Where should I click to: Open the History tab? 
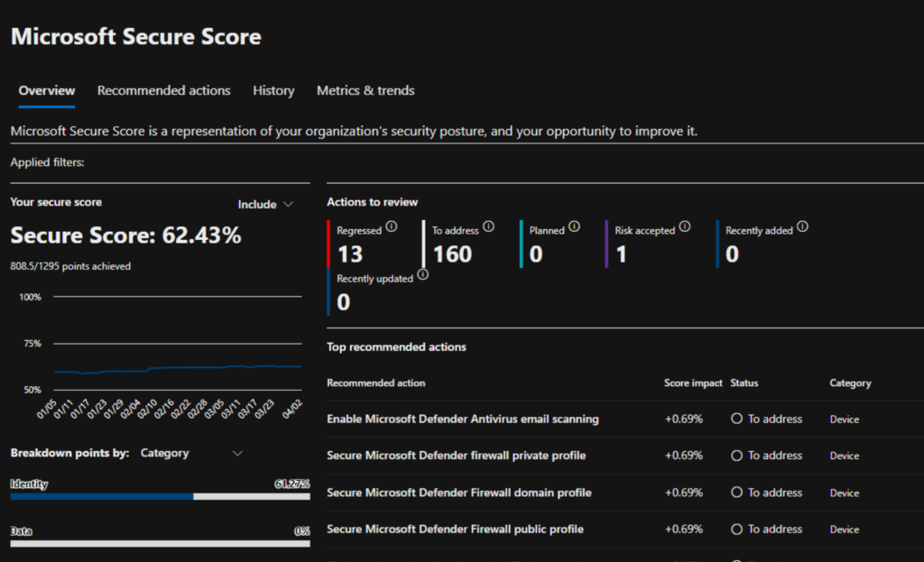click(273, 91)
